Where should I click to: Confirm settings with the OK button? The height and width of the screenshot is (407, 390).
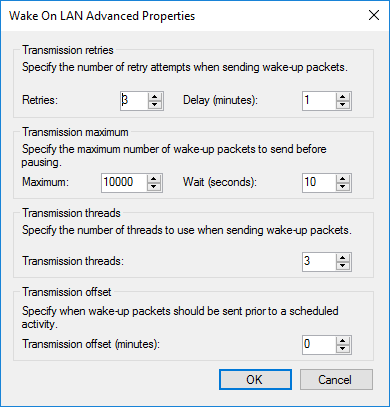click(x=255, y=379)
